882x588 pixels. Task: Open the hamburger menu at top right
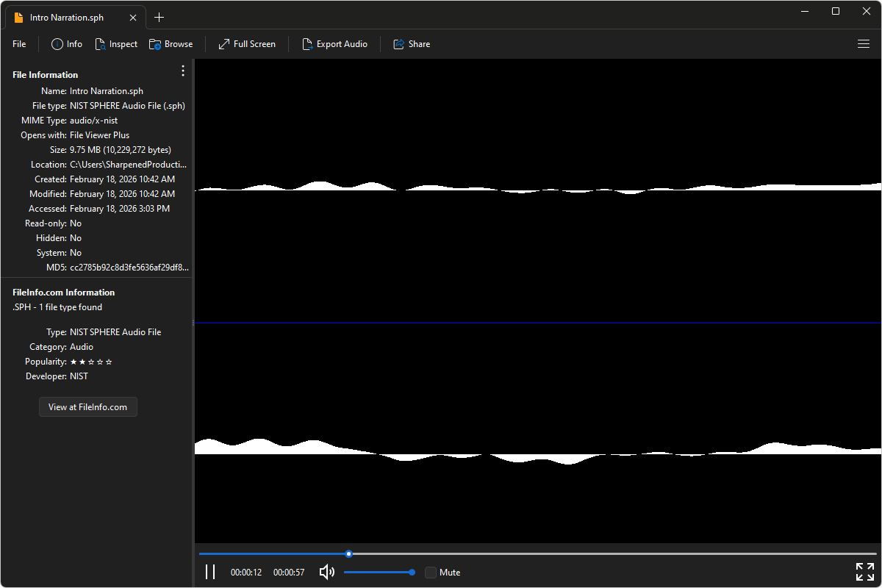pyautogui.click(x=864, y=44)
